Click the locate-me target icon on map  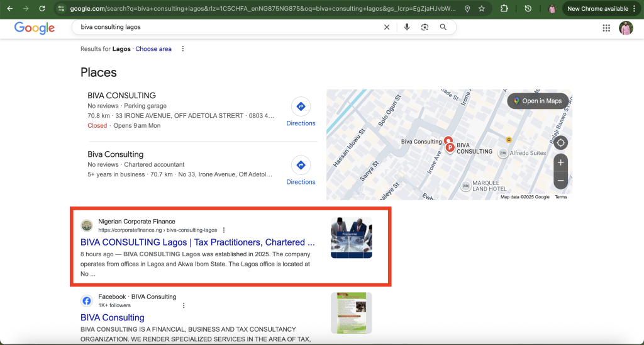(x=560, y=143)
